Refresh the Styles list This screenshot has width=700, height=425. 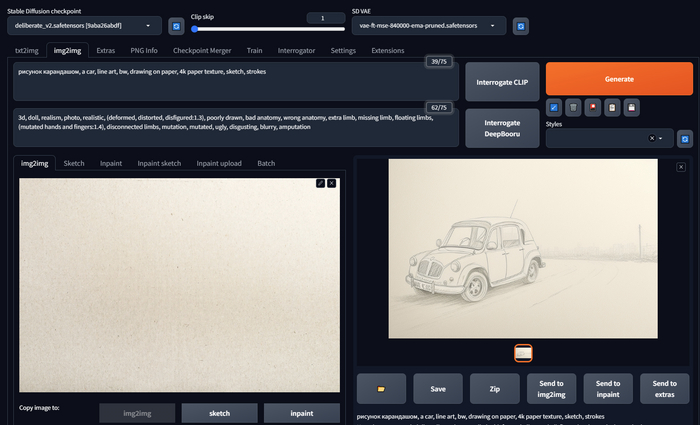pyautogui.click(x=684, y=139)
